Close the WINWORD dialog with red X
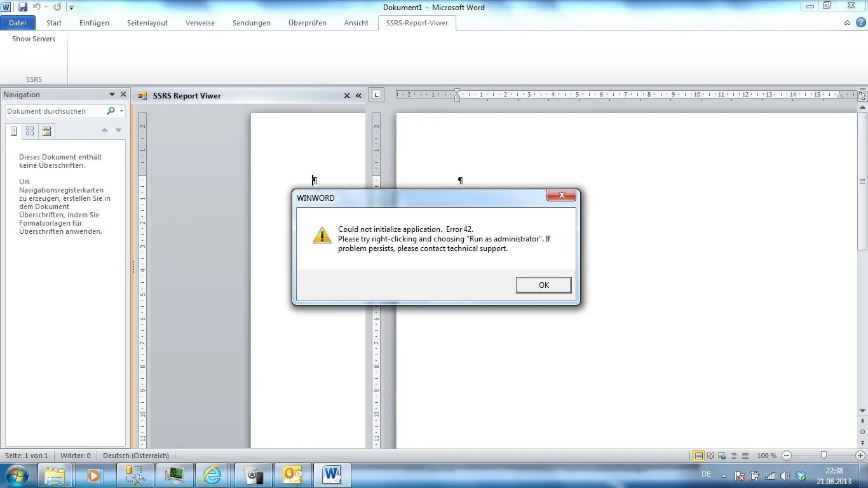 pos(562,196)
